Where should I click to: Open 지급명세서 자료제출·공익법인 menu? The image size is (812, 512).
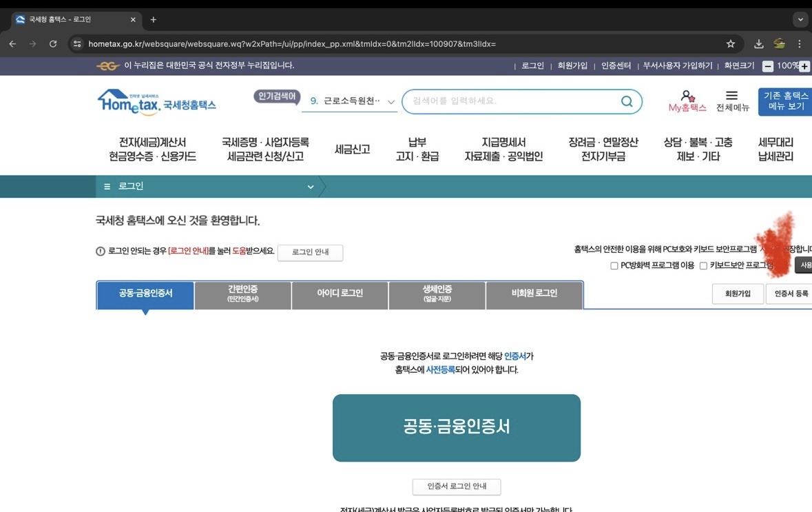coord(503,150)
